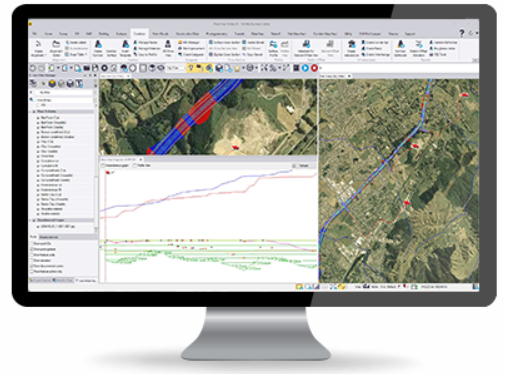Uncheck the second display options checkbox
505x374 pixels.
click(32, 249)
